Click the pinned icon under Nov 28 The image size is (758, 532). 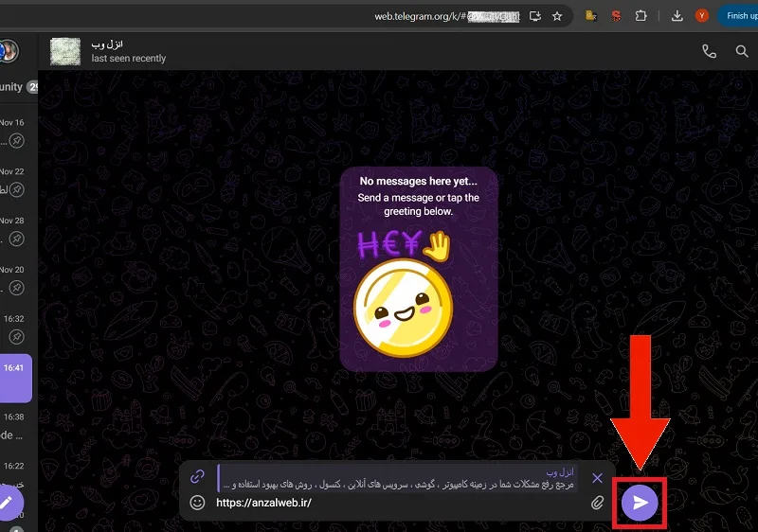17,239
